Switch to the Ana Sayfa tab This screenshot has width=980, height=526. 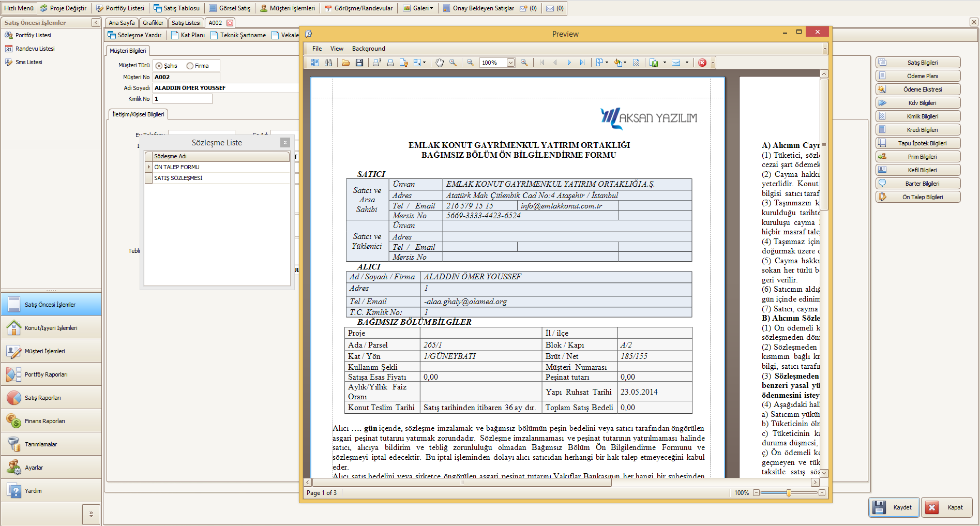pyautogui.click(x=122, y=23)
